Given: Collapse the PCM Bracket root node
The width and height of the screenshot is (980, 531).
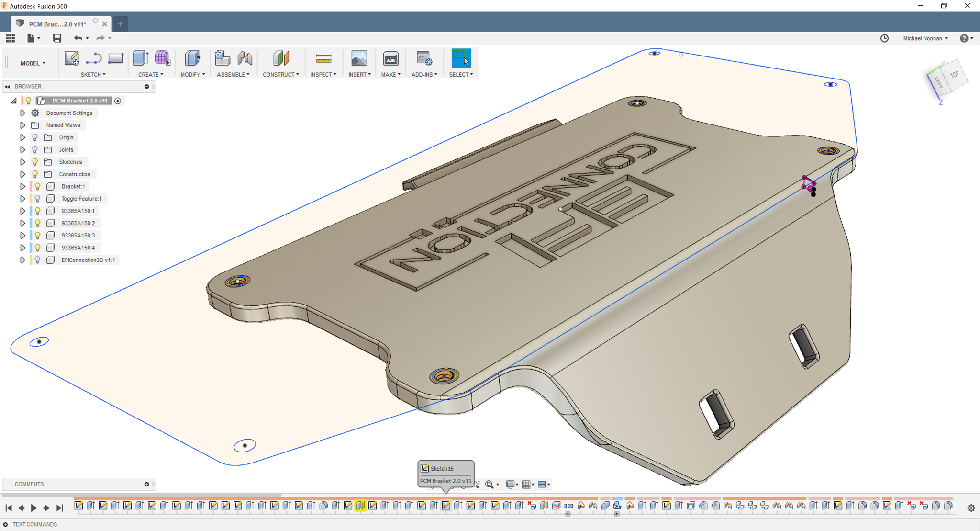Looking at the screenshot, I should pyautogui.click(x=14, y=101).
